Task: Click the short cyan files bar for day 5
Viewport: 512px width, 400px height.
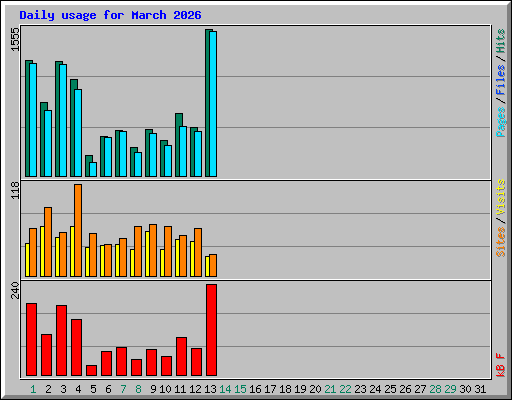Action: [x=93, y=170]
